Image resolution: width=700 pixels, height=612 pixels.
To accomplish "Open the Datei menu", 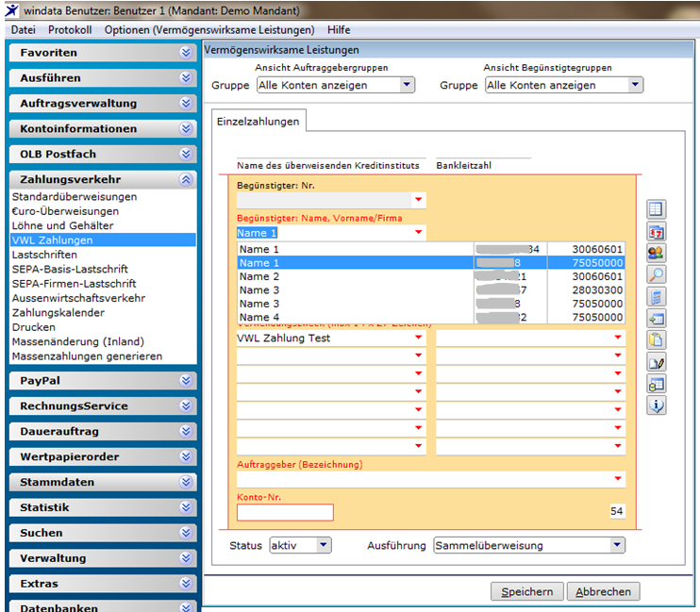I will point(24,30).
